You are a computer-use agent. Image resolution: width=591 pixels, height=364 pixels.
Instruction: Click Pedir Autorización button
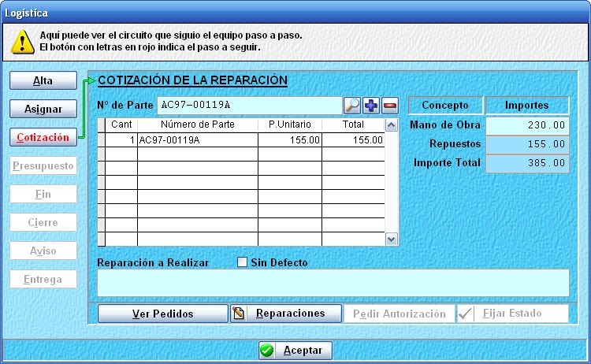point(400,314)
